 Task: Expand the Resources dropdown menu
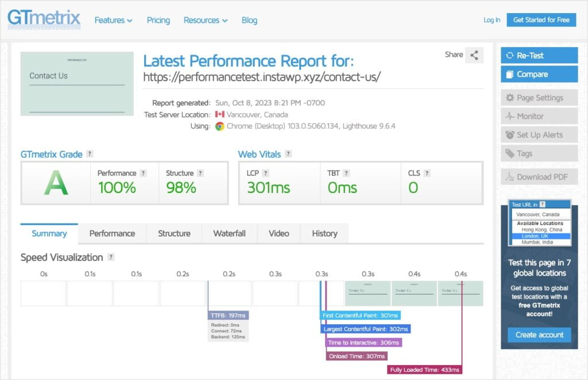tap(205, 20)
